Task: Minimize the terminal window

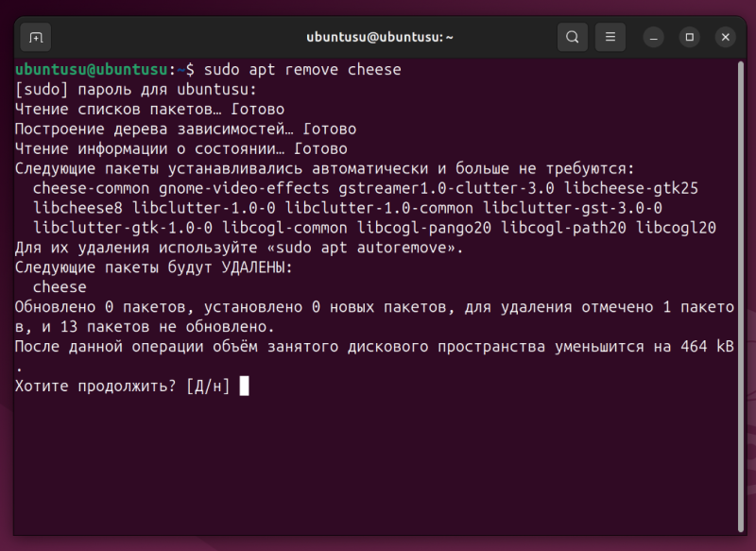Action: [653, 37]
